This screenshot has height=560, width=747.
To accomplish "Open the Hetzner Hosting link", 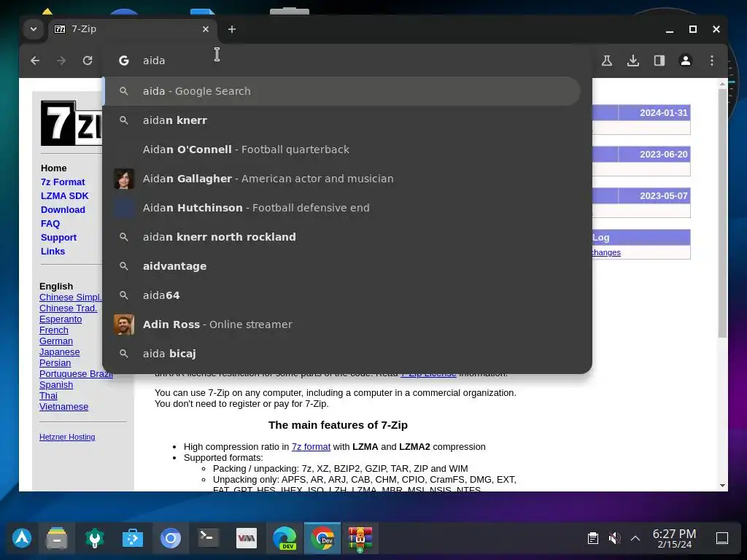I will (67, 437).
